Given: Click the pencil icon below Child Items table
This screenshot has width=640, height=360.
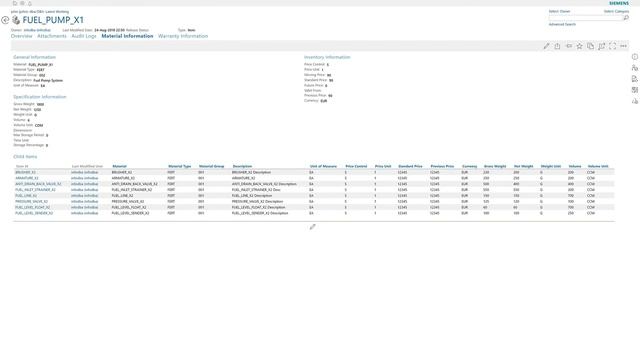Looking at the screenshot, I should click(x=312, y=227).
